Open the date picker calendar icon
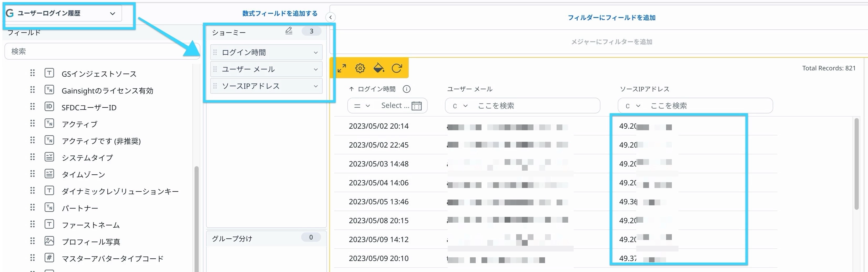This screenshot has width=868, height=272. click(x=416, y=106)
